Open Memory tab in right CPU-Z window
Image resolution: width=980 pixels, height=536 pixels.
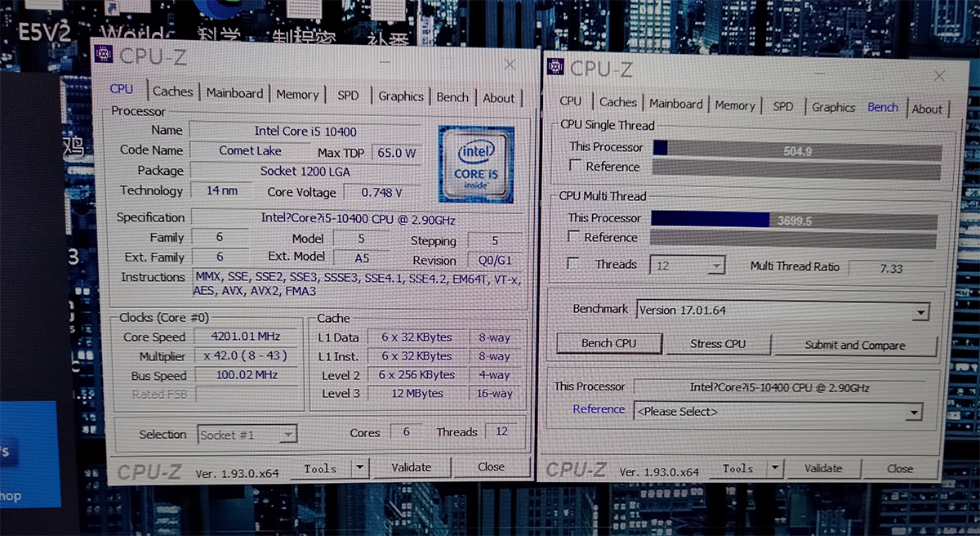[x=734, y=105]
